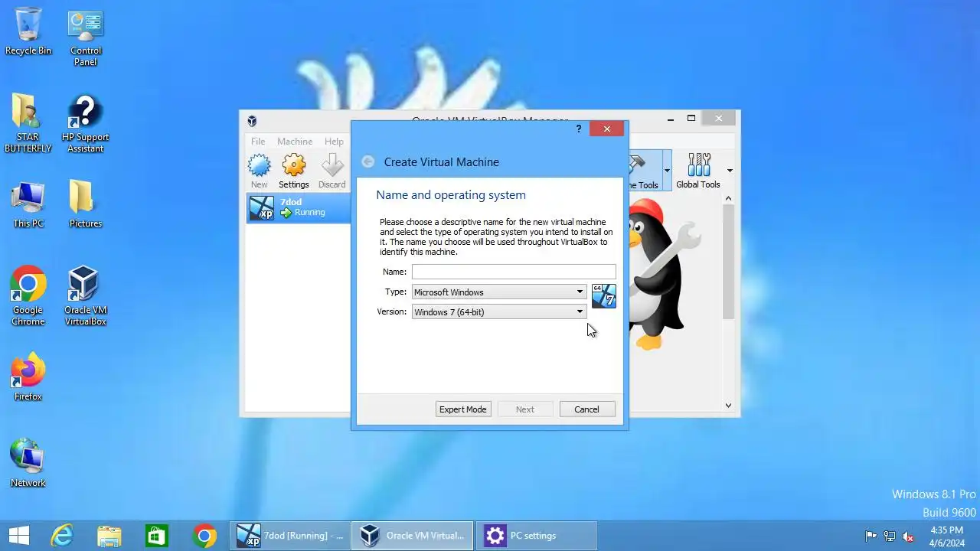Viewport: 980px width, 551px height.
Task: Click the Expert Mode button
Action: tap(462, 409)
